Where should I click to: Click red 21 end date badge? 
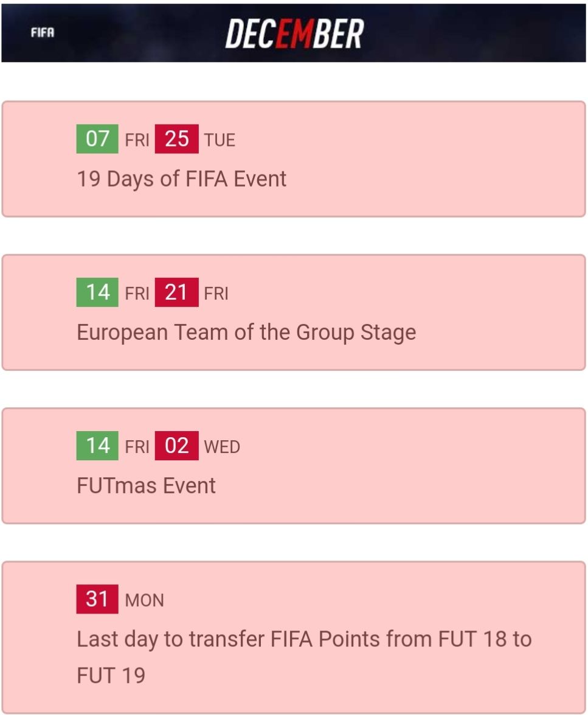click(176, 292)
